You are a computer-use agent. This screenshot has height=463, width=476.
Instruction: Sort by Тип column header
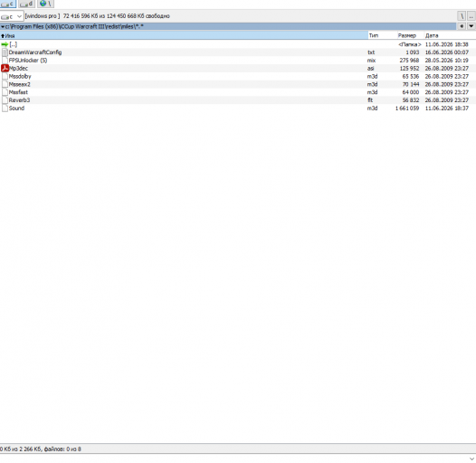pos(383,35)
